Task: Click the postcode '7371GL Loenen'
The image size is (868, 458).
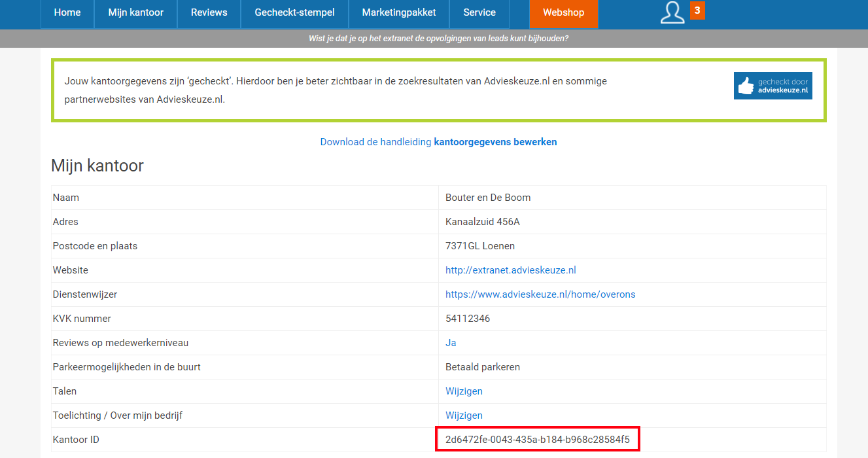Action: click(480, 246)
